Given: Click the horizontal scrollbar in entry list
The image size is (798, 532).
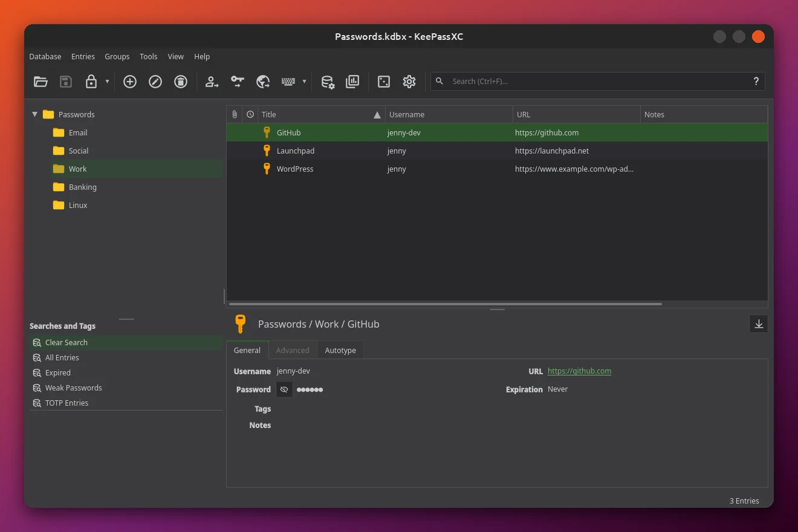Looking at the screenshot, I should (x=446, y=304).
